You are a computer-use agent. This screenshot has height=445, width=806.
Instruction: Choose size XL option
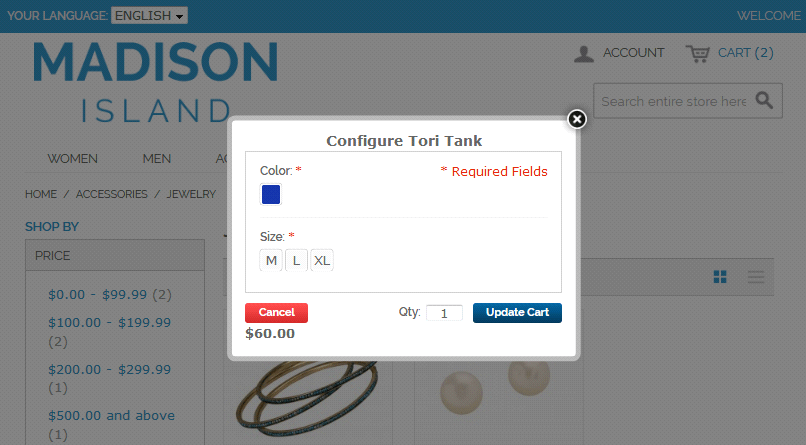321,261
